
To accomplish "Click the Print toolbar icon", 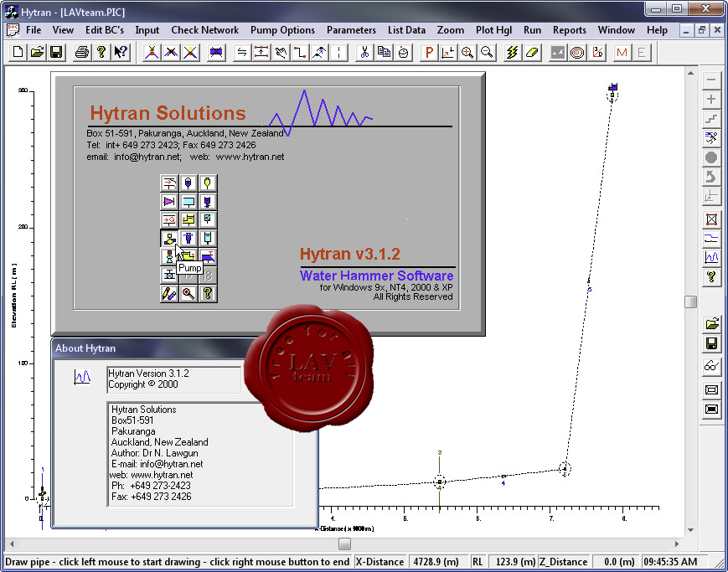I will pos(82,52).
